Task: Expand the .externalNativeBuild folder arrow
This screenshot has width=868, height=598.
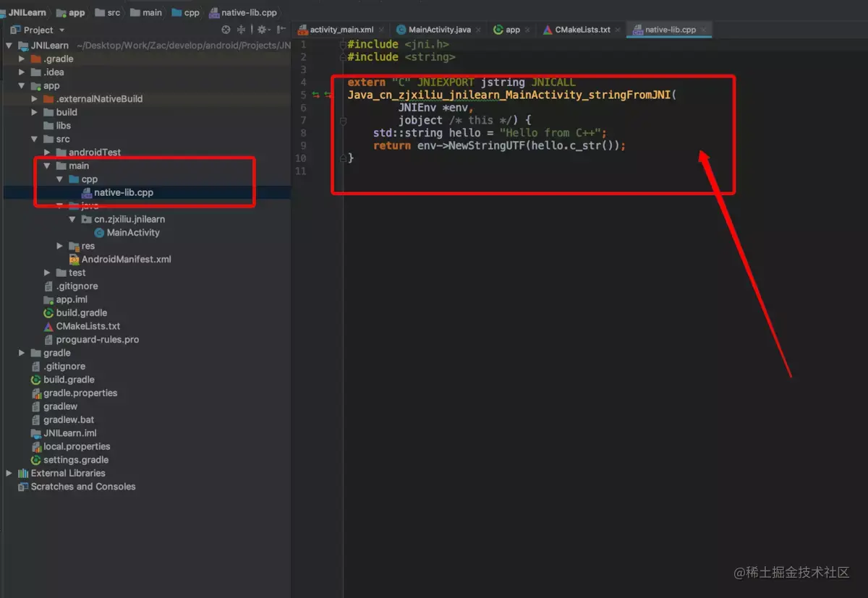Action: [x=35, y=99]
